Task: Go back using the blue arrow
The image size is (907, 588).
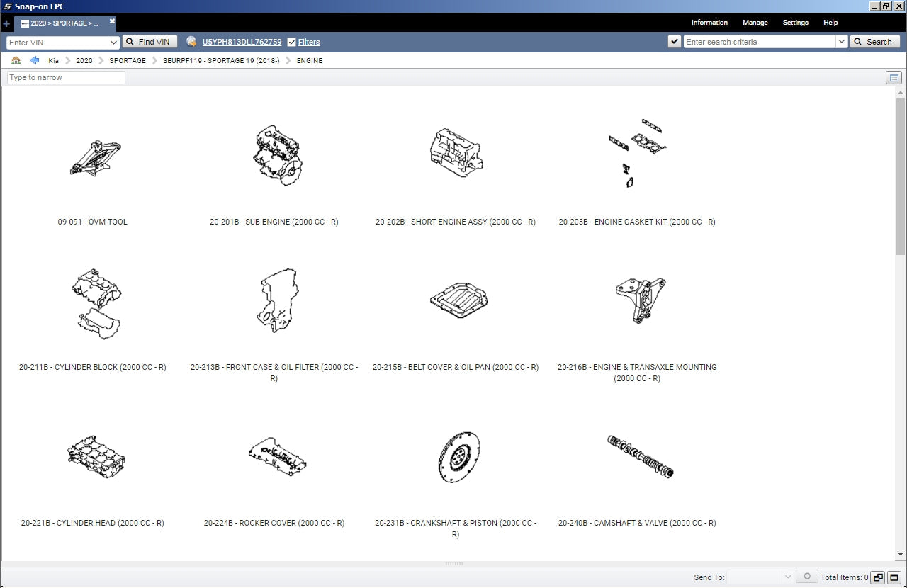Action: click(x=34, y=61)
